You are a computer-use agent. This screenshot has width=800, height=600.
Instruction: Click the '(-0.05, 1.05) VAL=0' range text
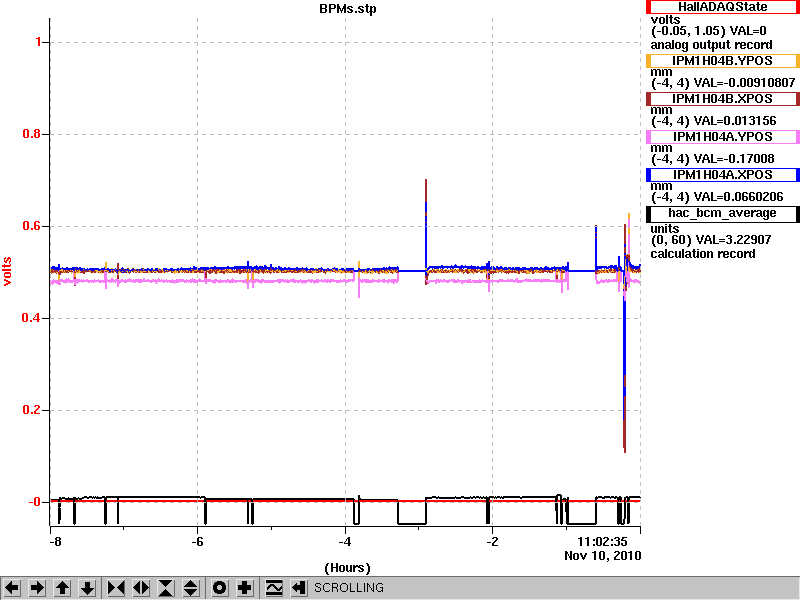[708, 31]
